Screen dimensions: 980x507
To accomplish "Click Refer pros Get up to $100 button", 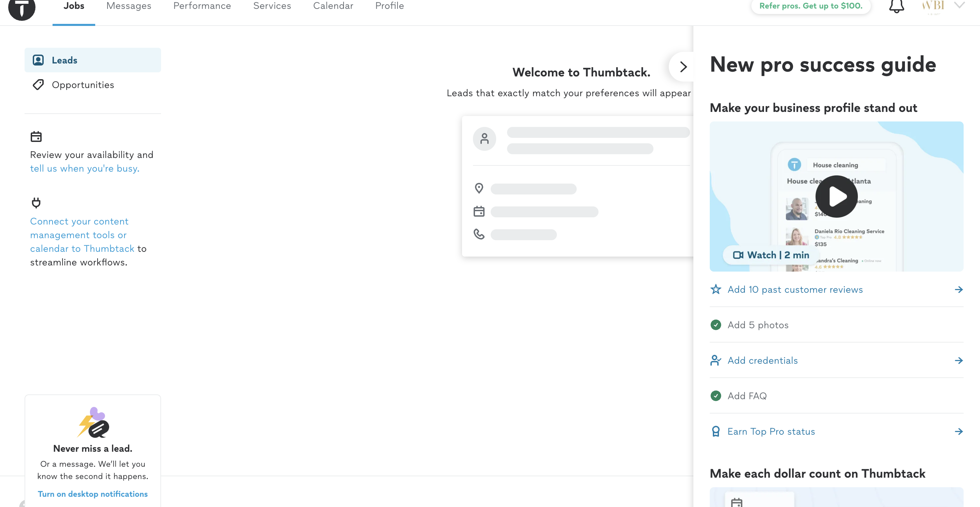I will point(811,6).
